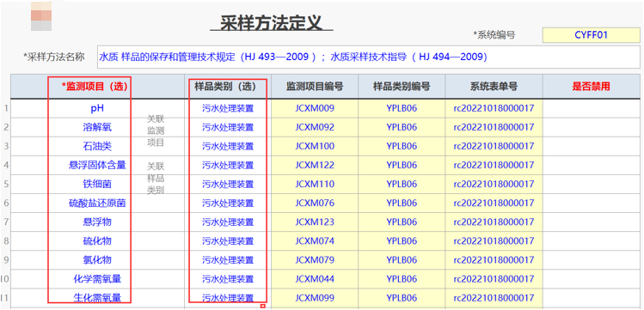The width and height of the screenshot is (644, 310).
Task: Open the 关联监测项目 link
Action: (x=156, y=131)
